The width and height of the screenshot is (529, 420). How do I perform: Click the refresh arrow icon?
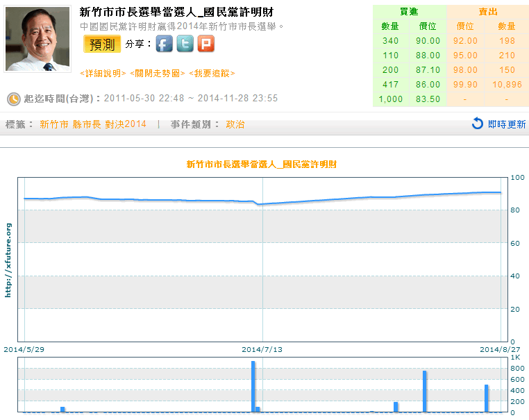478,124
